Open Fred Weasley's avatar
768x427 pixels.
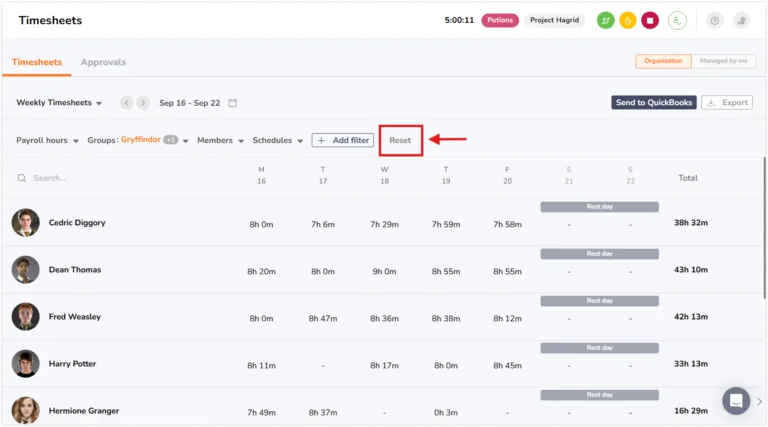coord(25,316)
